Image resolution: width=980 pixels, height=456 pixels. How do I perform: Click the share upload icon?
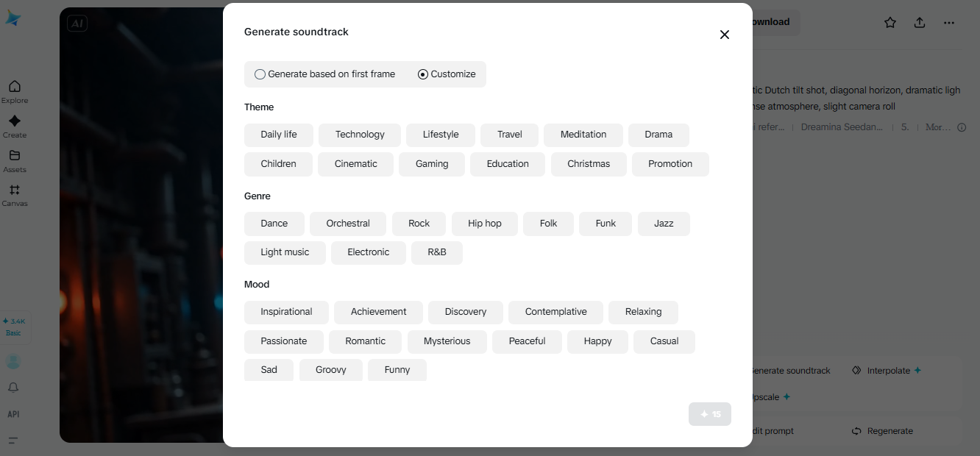[920, 23]
